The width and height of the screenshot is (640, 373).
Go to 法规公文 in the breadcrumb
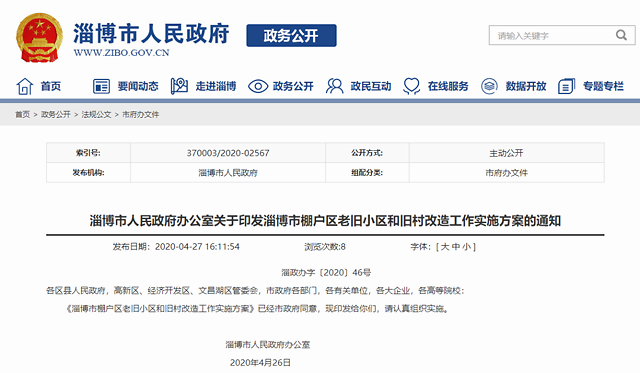(x=96, y=114)
